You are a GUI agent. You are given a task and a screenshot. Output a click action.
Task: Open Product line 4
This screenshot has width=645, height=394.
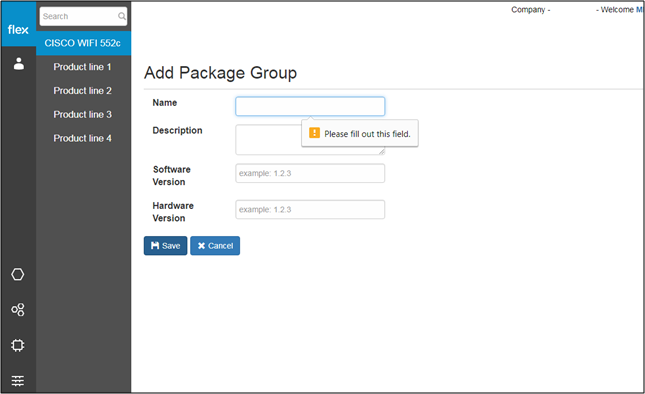82,139
